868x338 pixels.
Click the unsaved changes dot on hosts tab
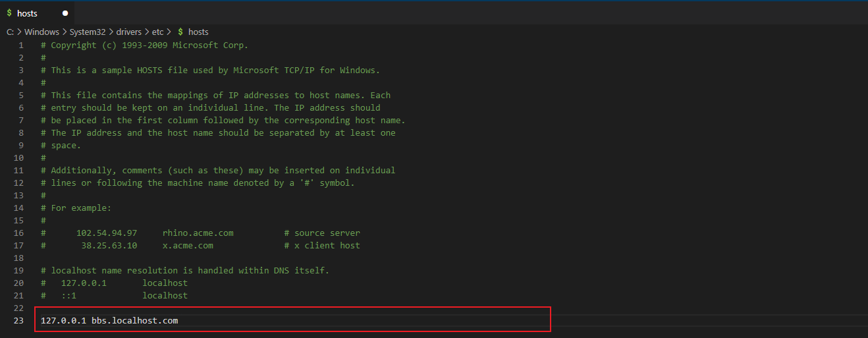[65, 13]
